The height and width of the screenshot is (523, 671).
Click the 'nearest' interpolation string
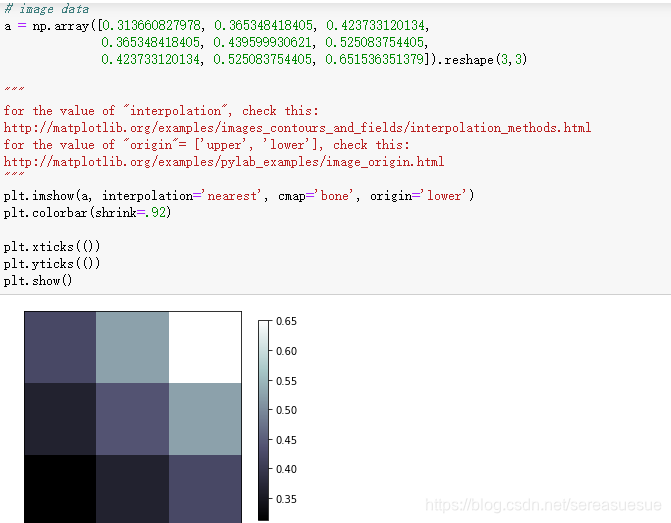pos(234,196)
